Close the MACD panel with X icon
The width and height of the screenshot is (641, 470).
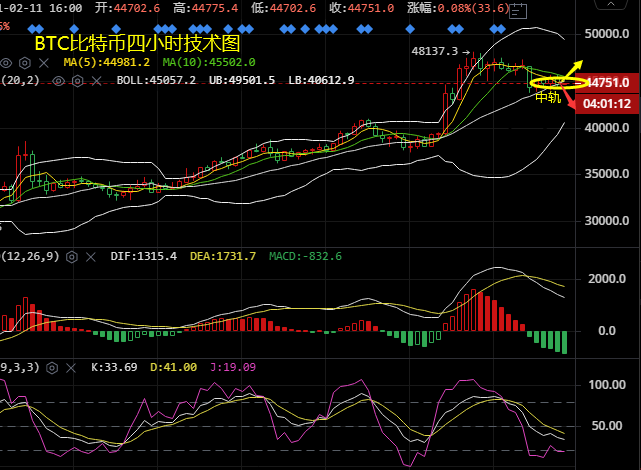90,256
